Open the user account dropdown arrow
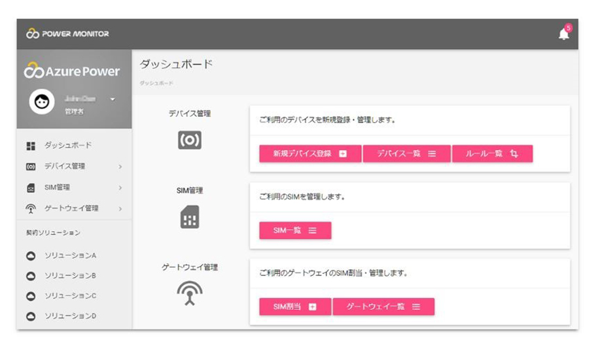Viewport: 602px width, 364px height. (x=113, y=99)
